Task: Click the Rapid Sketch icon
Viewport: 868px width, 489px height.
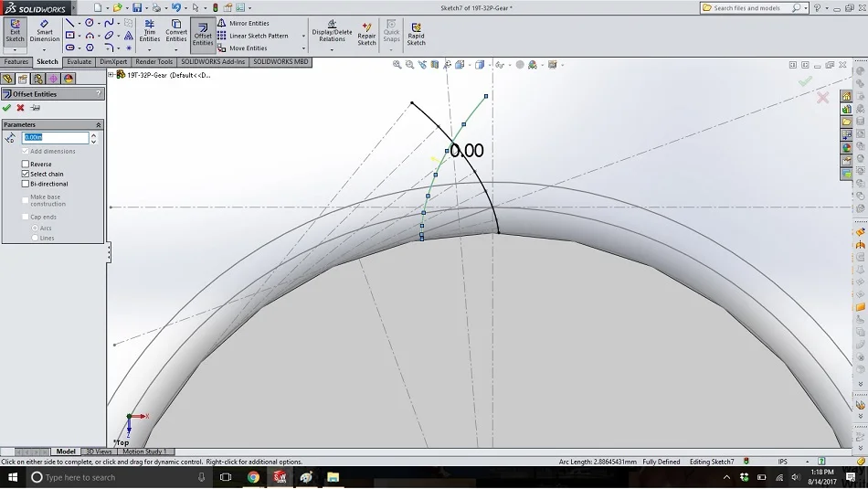Action: pos(417,34)
